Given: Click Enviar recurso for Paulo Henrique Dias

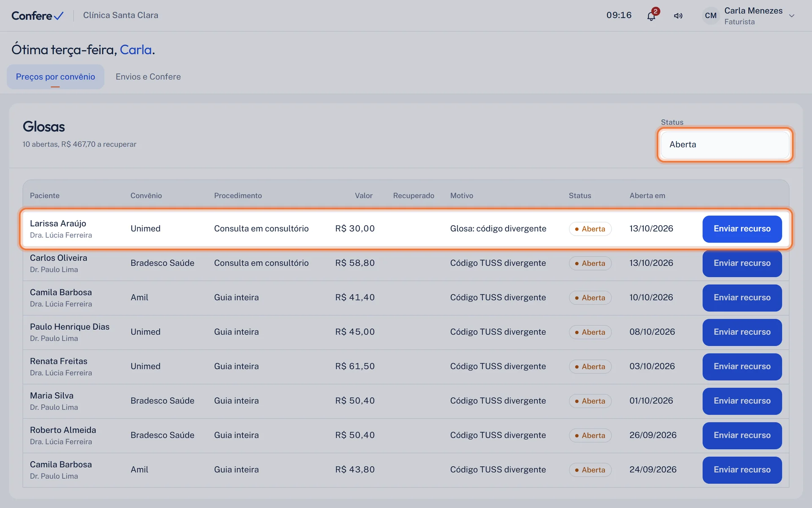Looking at the screenshot, I should click(x=742, y=332).
